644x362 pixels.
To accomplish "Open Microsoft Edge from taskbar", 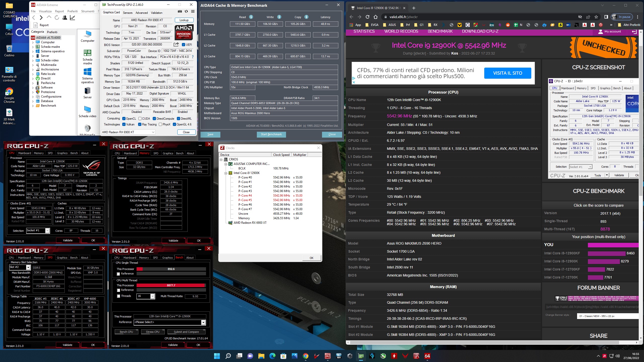I will [272, 356].
